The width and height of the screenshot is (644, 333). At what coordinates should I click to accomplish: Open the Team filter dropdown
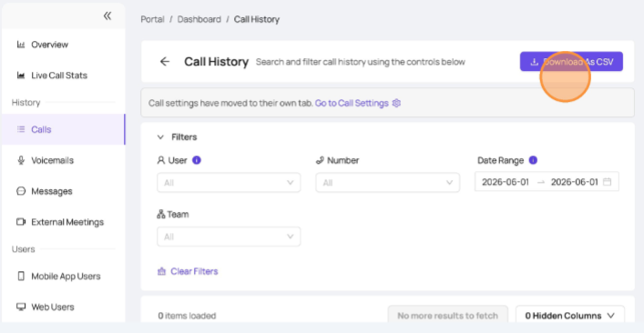click(229, 237)
